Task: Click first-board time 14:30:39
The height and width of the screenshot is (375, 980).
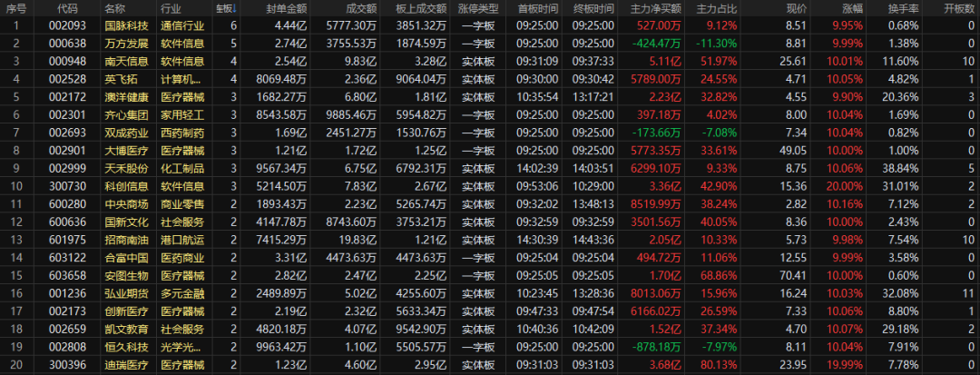Action: (x=538, y=240)
